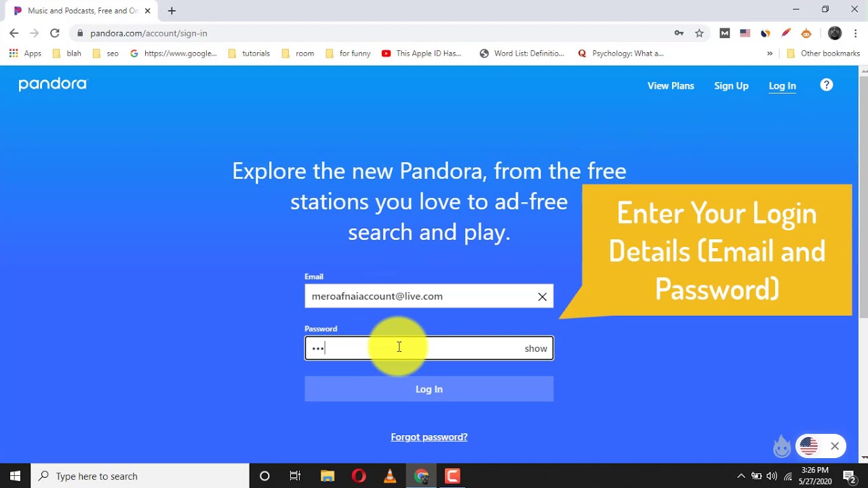Open the seo bookmarks folder
868x488 pixels.
click(105, 54)
